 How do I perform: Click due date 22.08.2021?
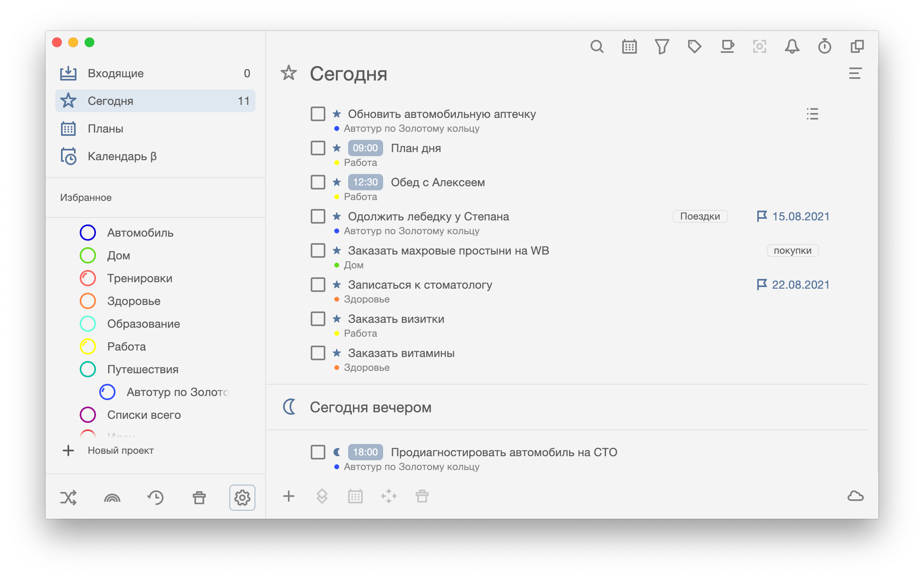point(793,285)
